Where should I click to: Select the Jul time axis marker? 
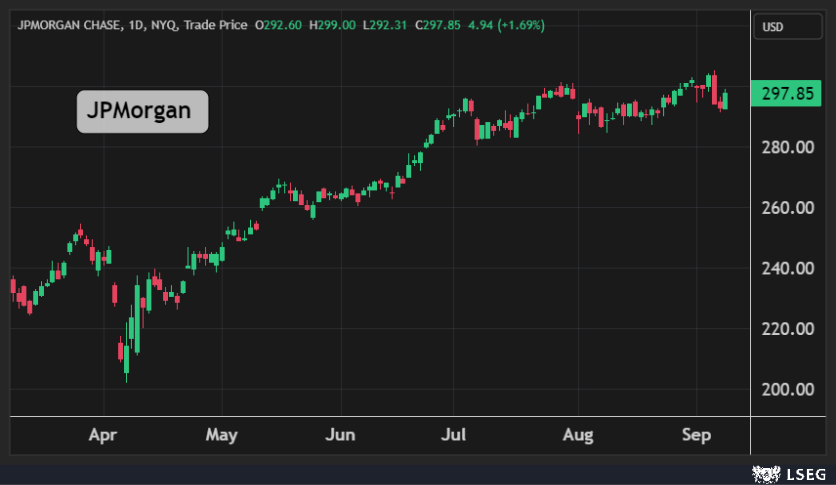(453, 435)
